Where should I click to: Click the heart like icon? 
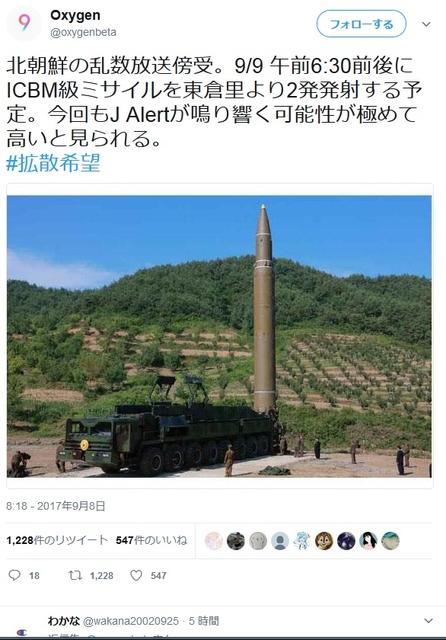pos(136,575)
